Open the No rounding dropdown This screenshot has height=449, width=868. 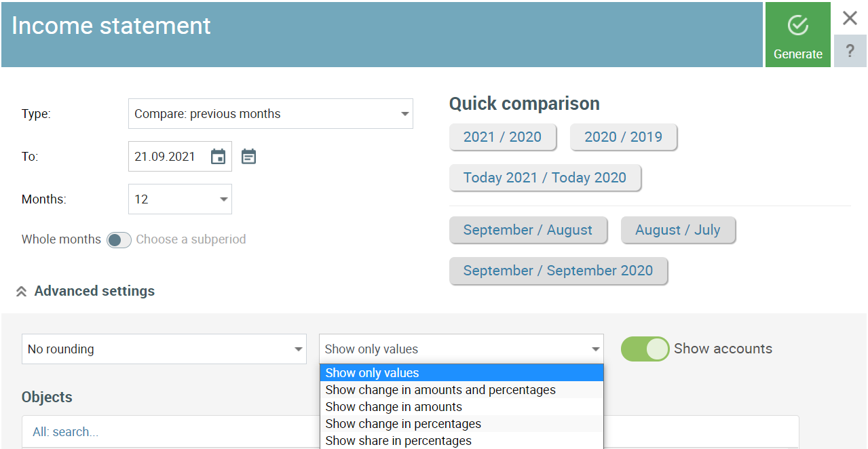(164, 349)
